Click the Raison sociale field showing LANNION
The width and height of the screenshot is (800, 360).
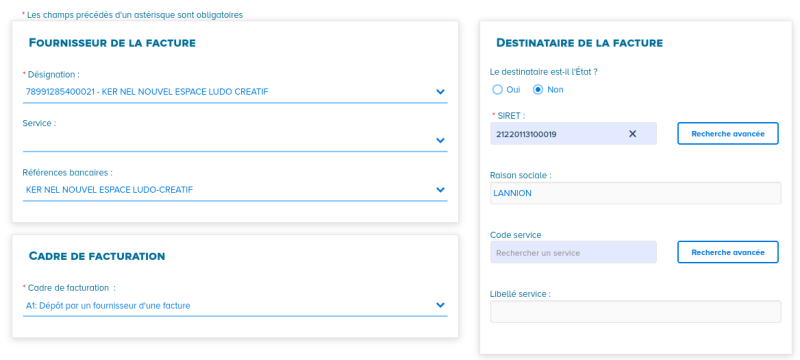point(636,193)
